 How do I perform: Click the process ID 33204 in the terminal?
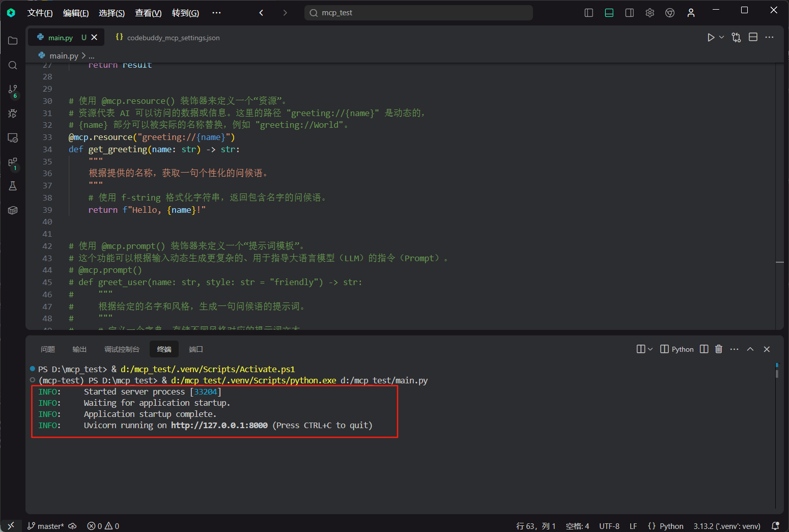coord(206,391)
